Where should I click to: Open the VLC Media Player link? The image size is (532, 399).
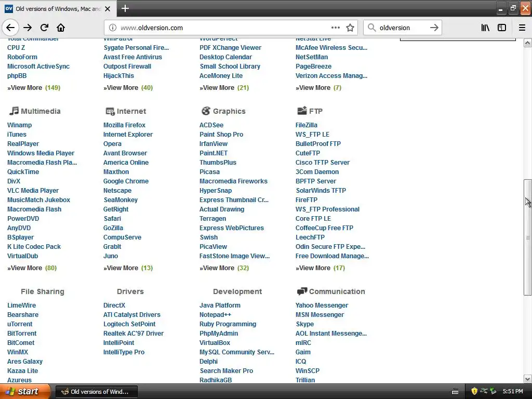click(33, 191)
